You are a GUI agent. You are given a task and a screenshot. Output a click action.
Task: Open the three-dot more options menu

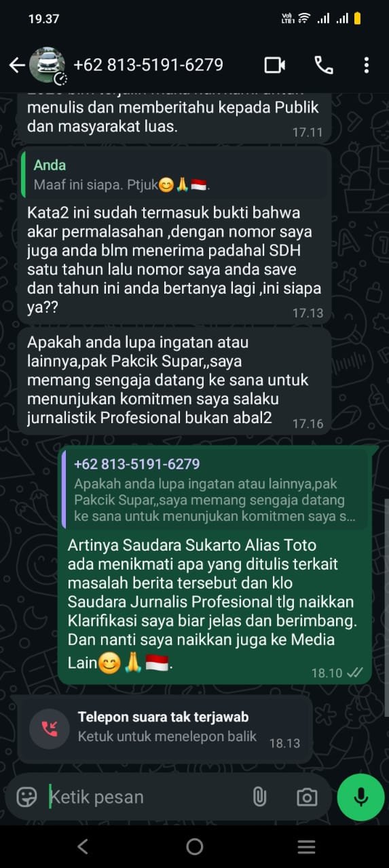(367, 65)
